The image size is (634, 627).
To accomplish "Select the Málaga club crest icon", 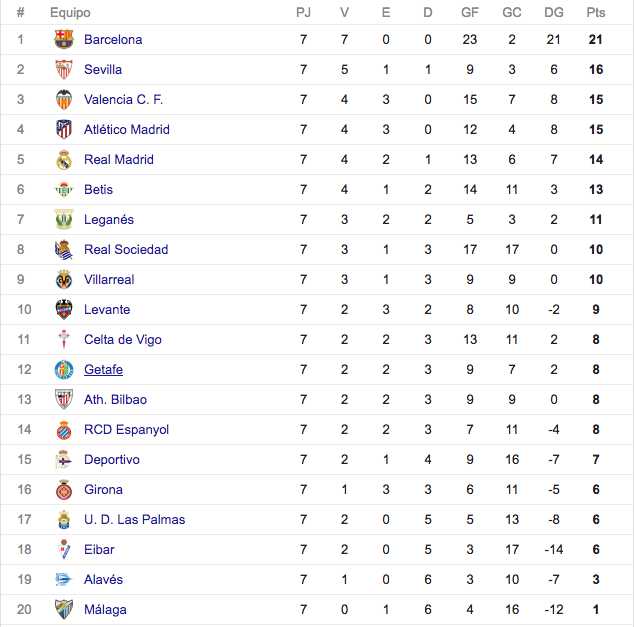I will click(64, 609).
